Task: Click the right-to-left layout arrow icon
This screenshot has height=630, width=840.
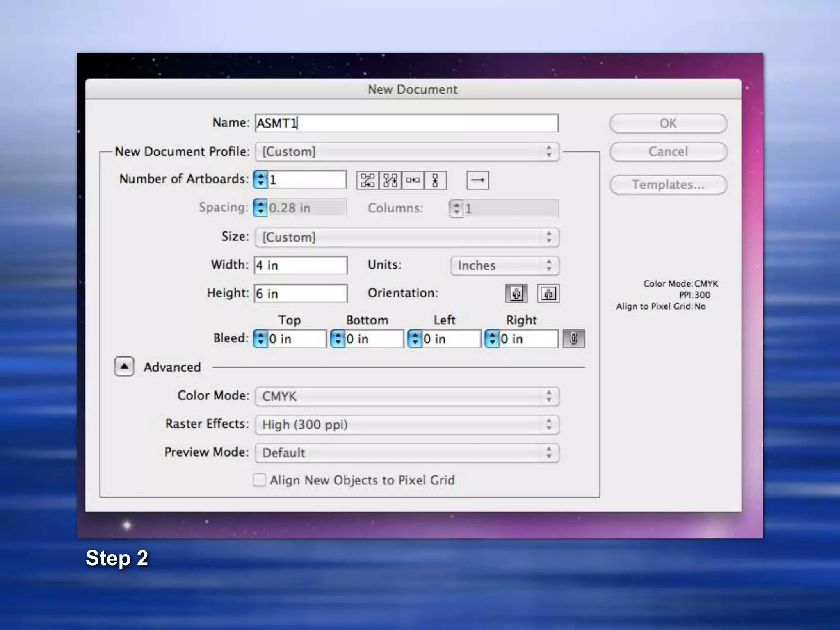Action: click(477, 180)
